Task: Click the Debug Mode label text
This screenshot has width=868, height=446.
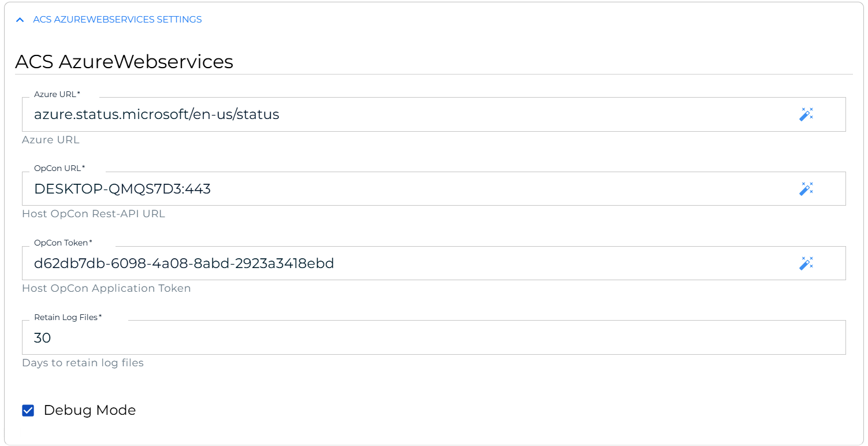Action: click(x=90, y=410)
